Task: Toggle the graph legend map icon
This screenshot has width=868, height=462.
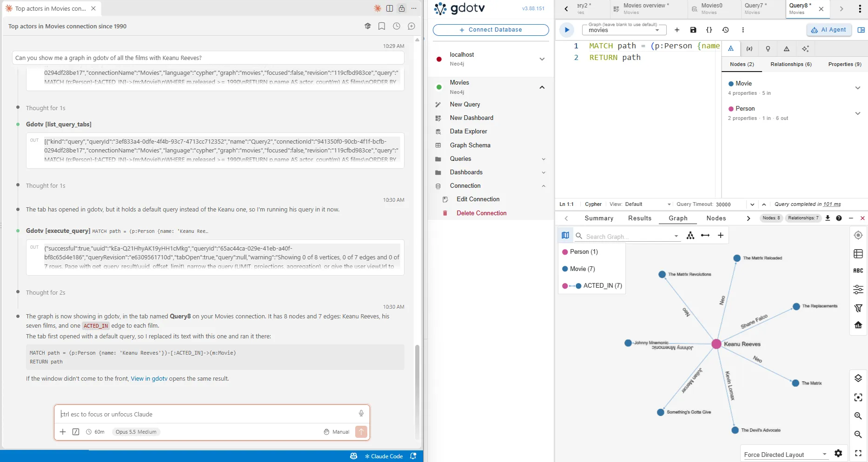Action: coord(565,235)
